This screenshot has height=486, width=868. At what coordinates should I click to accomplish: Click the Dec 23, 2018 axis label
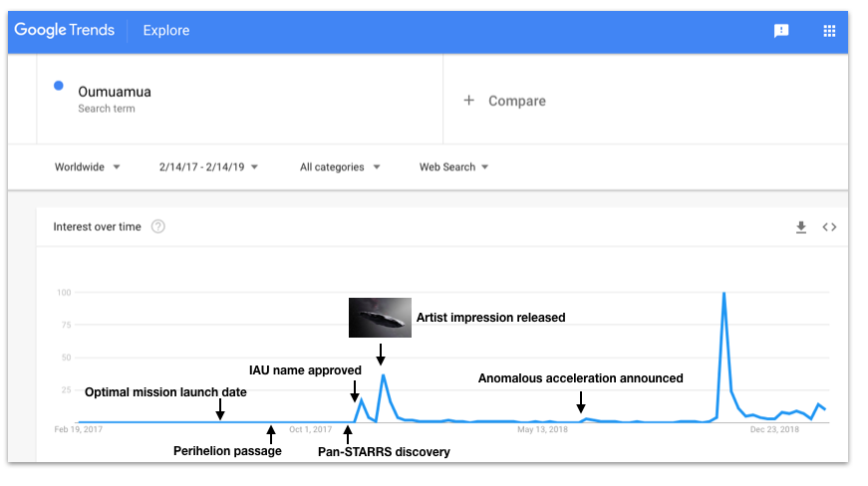pos(774,429)
